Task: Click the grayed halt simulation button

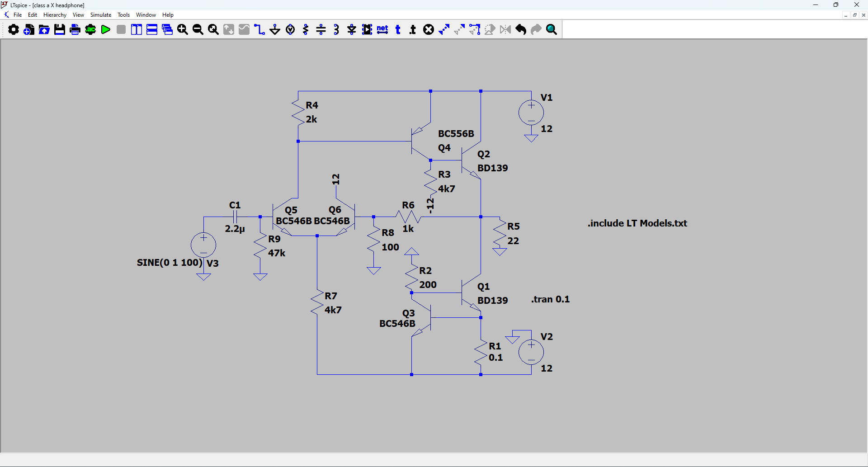Action: [x=121, y=30]
